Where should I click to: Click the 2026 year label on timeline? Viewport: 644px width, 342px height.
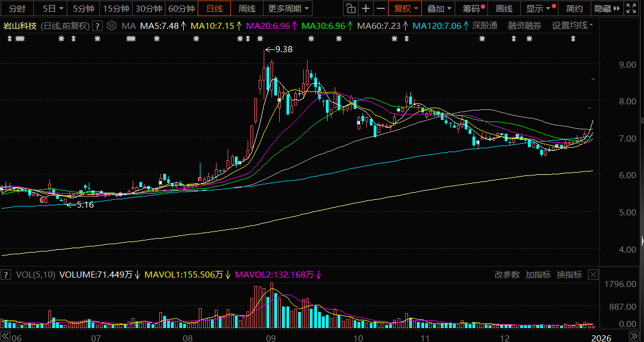point(601,338)
